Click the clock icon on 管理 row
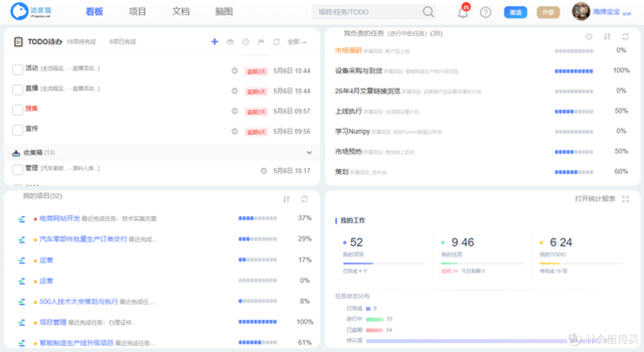This screenshot has width=644, height=352. (x=264, y=171)
